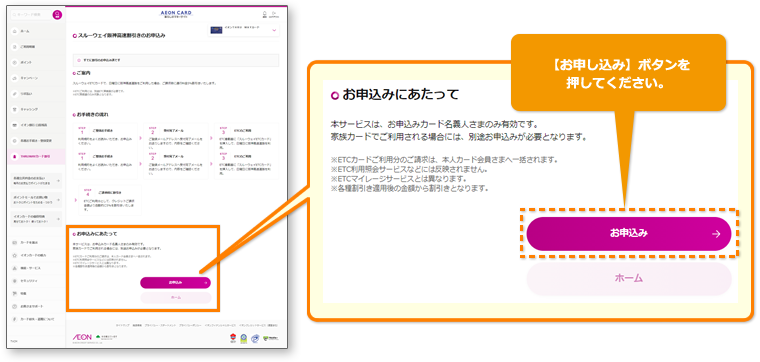Click the お申込み button in the enlarged callout
This screenshot has height=362, width=760.
click(x=629, y=234)
